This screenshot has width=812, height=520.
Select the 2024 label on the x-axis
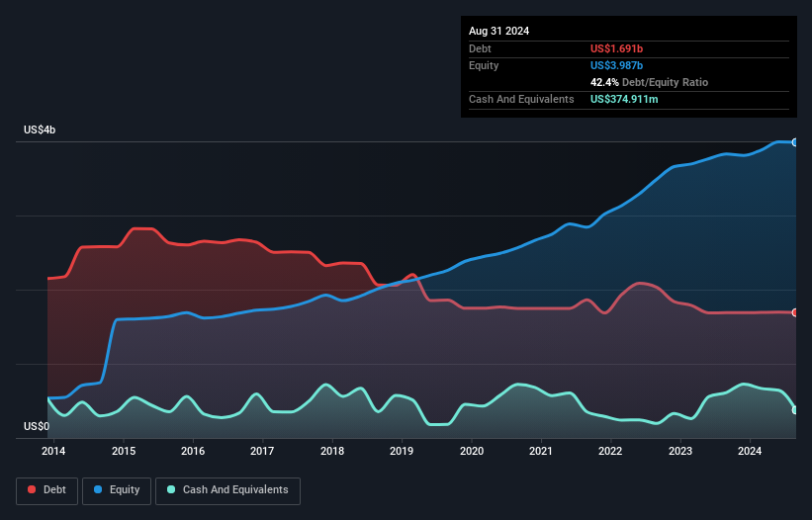750,451
